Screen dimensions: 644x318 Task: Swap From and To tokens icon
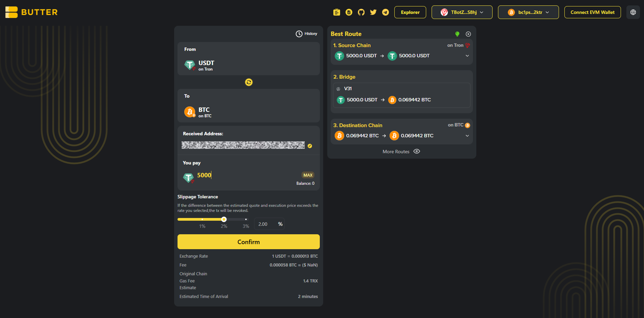click(x=249, y=82)
